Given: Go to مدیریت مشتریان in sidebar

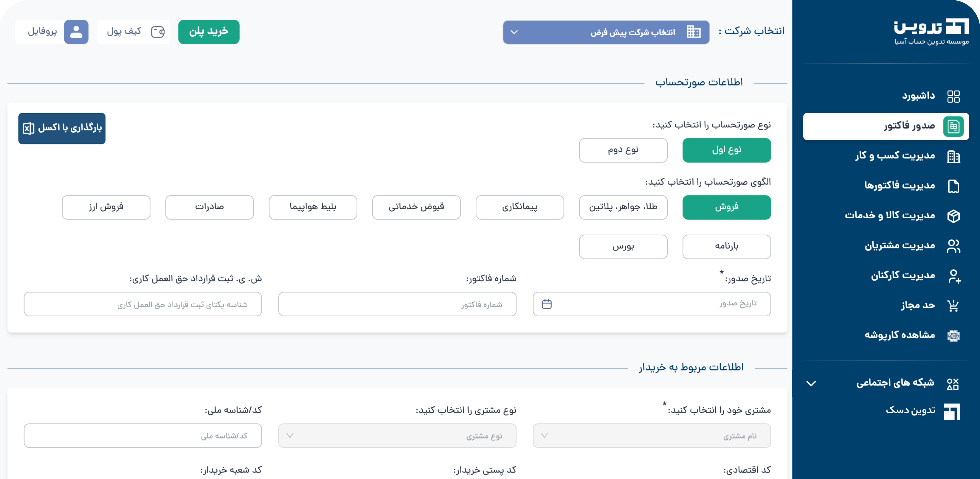Looking at the screenshot, I should coord(899,246).
